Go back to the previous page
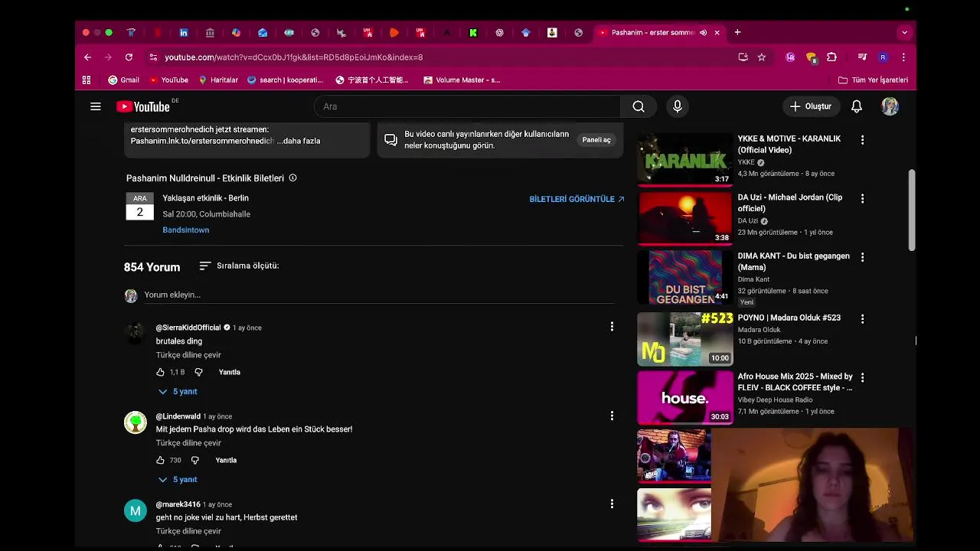The image size is (980, 551). click(87, 57)
